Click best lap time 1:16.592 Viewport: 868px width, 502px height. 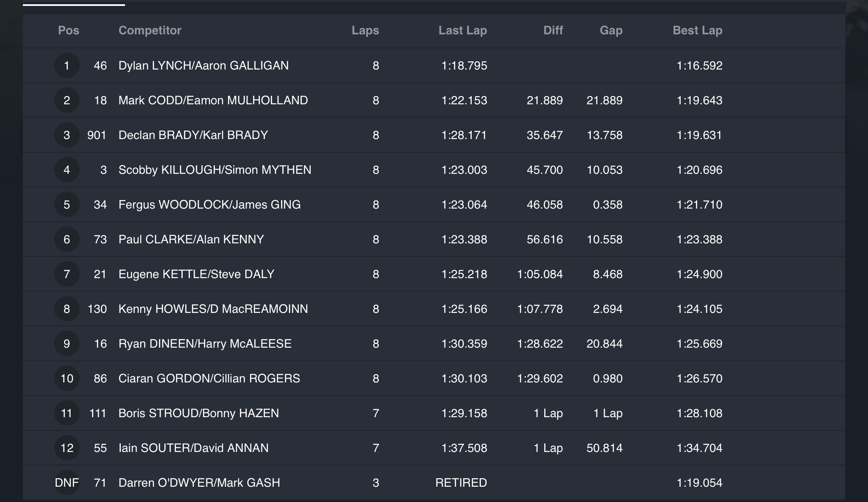(x=699, y=65)
